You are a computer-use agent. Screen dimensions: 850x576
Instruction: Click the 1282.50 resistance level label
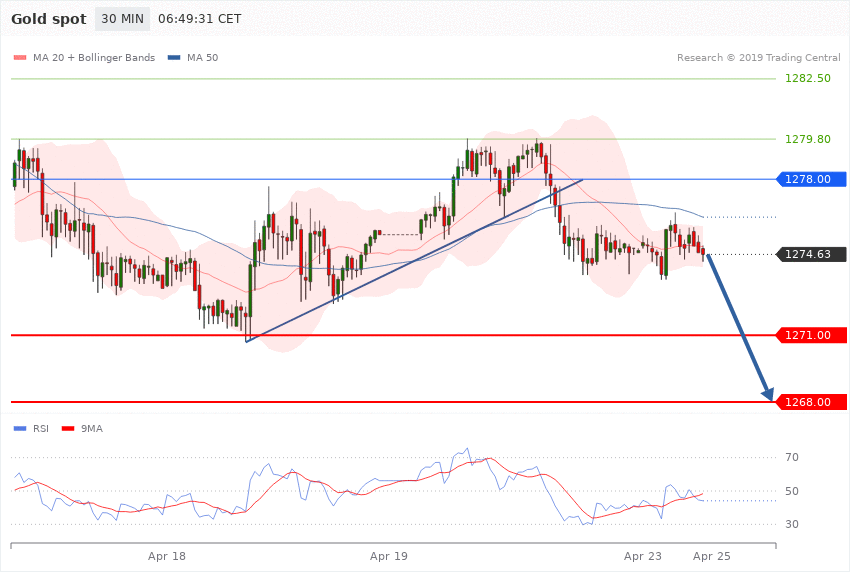[x=808, y=78]
